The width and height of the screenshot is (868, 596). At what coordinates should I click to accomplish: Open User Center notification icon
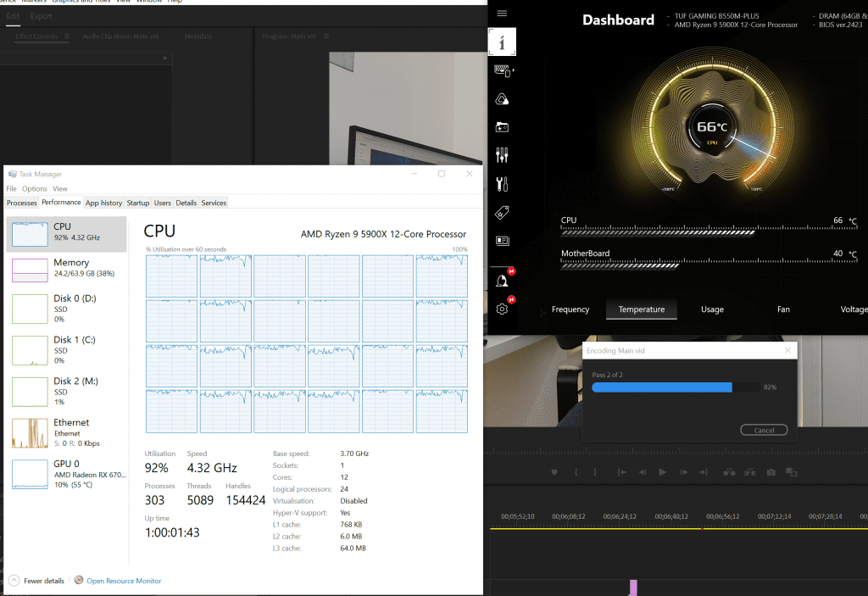pyautogui.click(x=502, y=281)
